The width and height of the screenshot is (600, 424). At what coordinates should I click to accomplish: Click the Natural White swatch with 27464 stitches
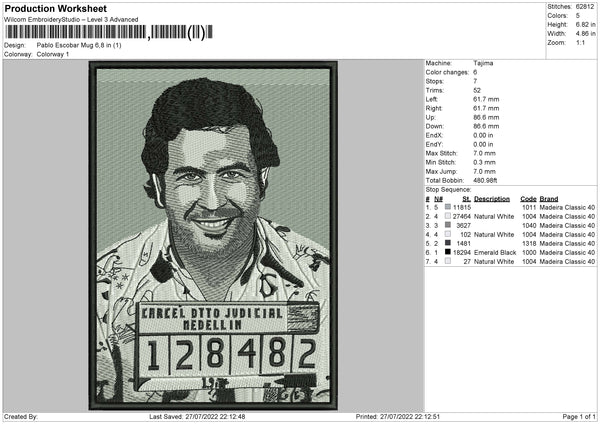[448, 216]
